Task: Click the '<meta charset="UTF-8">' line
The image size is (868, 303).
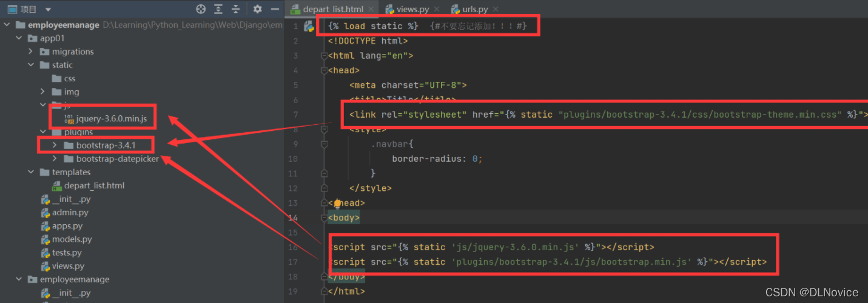Action: coord(408,85)
